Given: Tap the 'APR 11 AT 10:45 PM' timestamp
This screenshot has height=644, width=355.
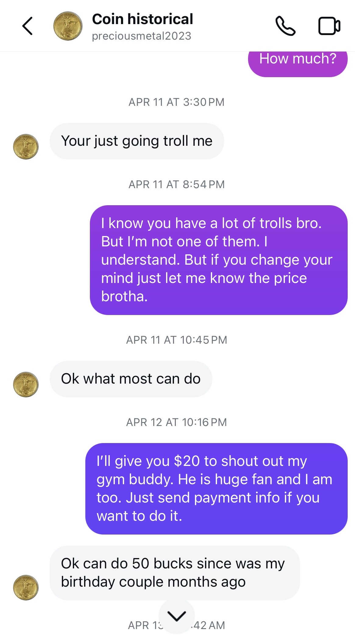Looking at the screenshot, I should [176, 340].
